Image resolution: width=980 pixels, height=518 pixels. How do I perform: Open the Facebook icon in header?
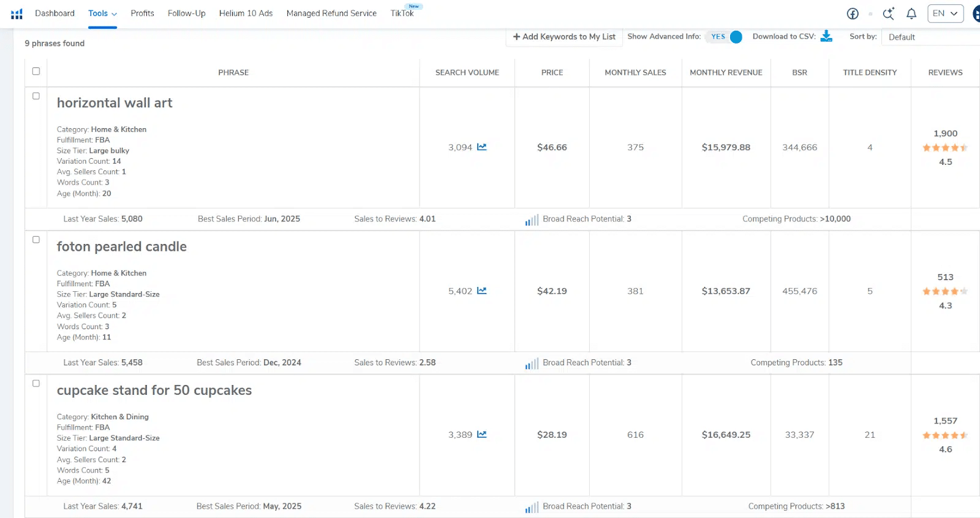tap(852, 13)
